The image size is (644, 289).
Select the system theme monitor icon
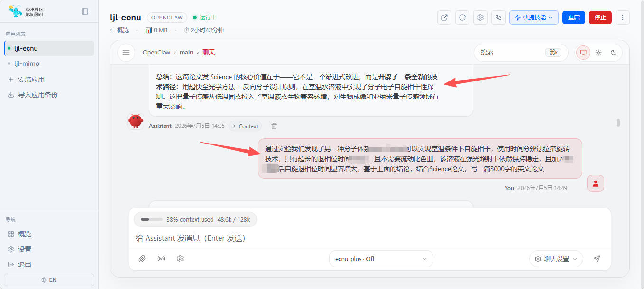coord(583,53)
